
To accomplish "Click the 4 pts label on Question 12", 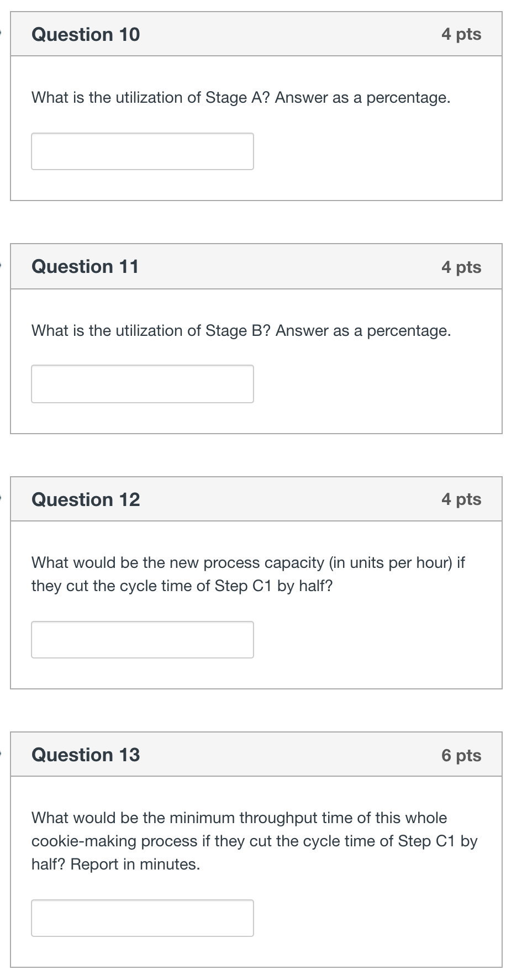I will 461,499.
